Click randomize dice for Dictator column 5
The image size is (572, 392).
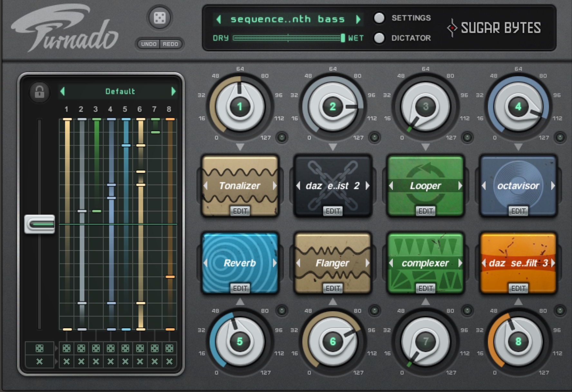tap(125, 348)
